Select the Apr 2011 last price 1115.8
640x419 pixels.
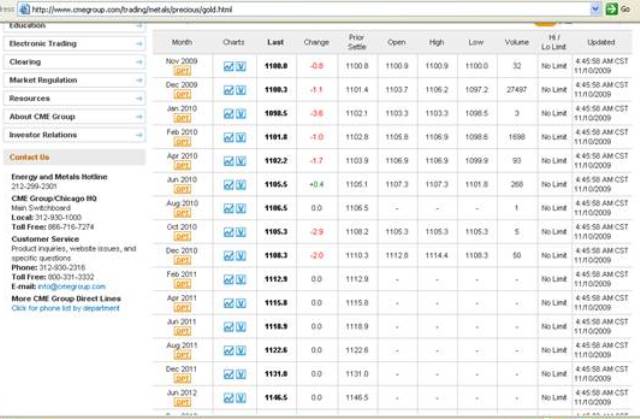point(276,303)
